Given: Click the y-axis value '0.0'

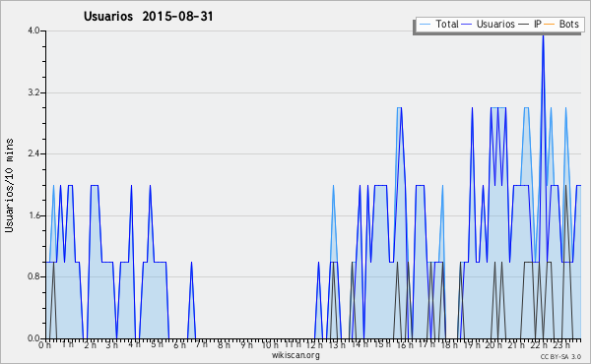Looking at the screenshot, I should point(33,338).
